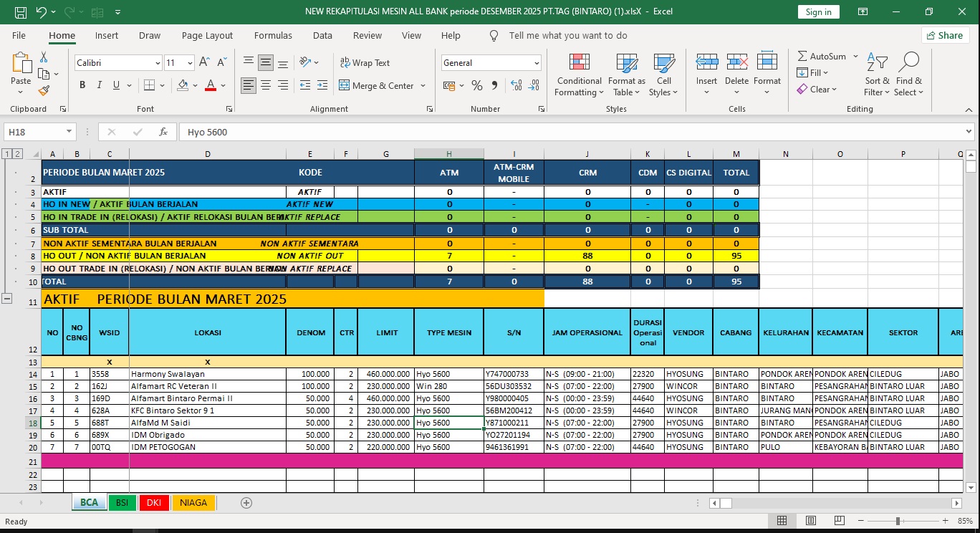Toggle Wrap Text for selected cell
980x533 pixels.
point(365,63)
